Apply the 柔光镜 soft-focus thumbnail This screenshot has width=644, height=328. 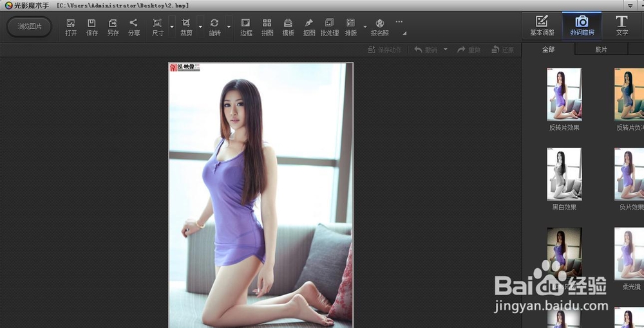(629, 254)
